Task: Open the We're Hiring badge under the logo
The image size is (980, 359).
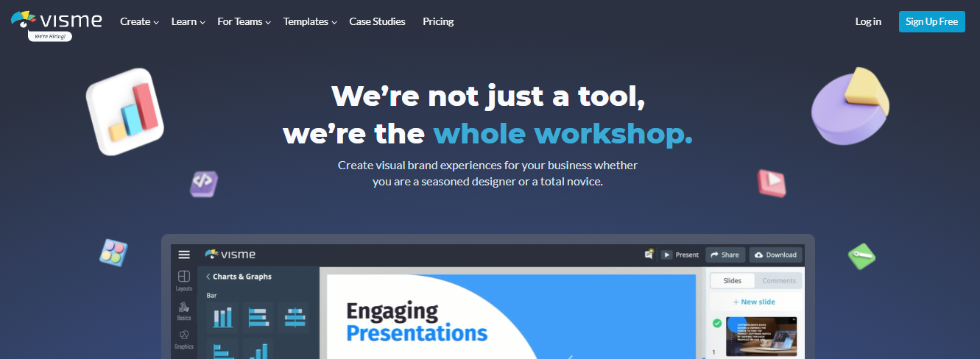Action: 50,35
